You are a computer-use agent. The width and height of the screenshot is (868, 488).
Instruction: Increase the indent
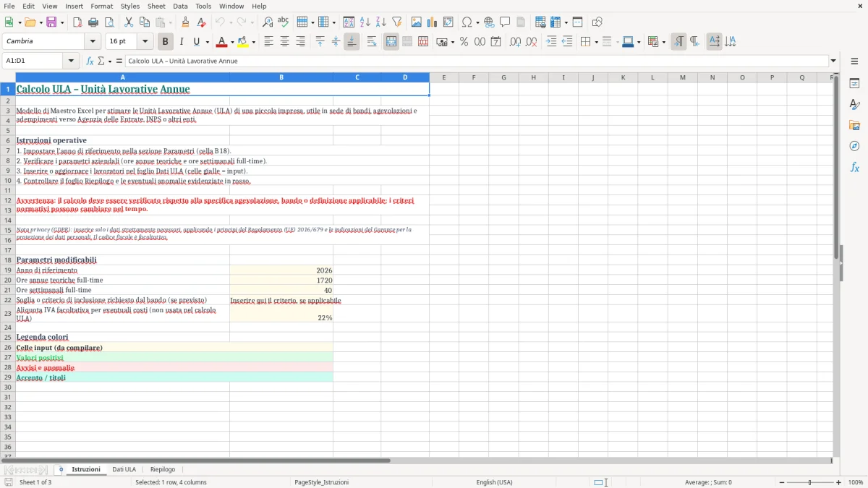point(552,42)
